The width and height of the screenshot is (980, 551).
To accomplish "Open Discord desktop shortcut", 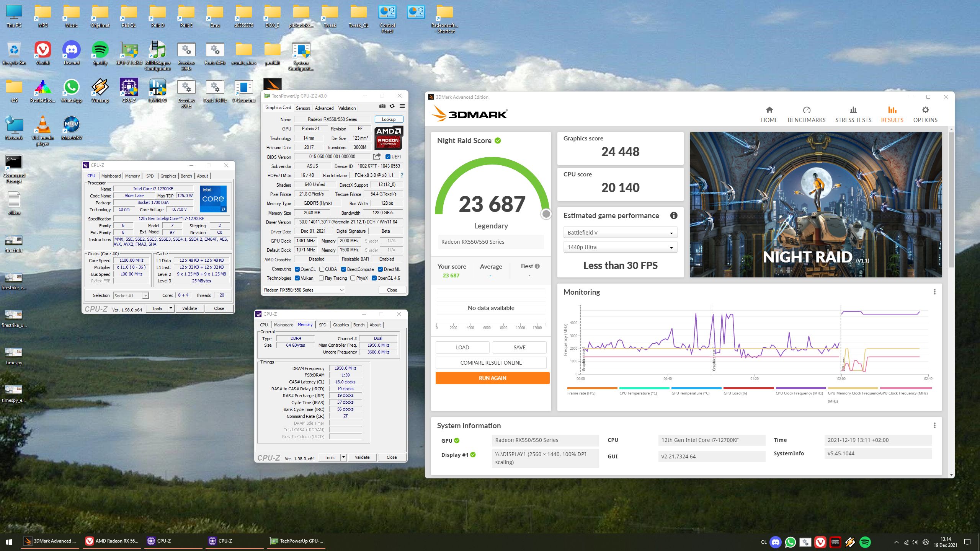I will tap(72, 54).
